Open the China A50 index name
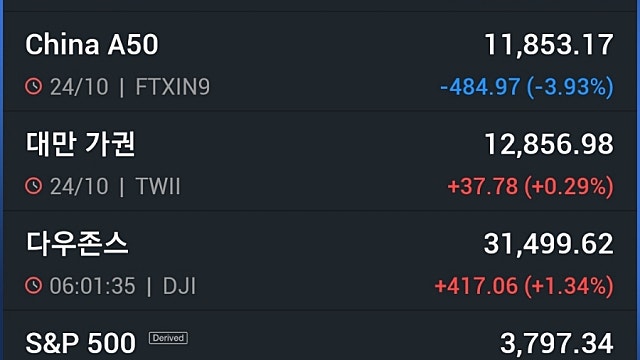The height and width of the screenshot is (360, 640). coord(92,44)
